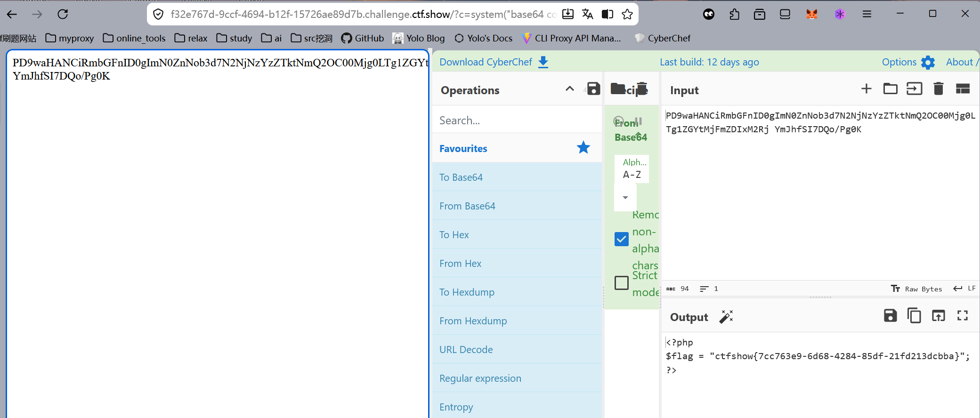
Task: Choose From Hexdump operation
Action: pyautogui.click(x=517, y=321)
